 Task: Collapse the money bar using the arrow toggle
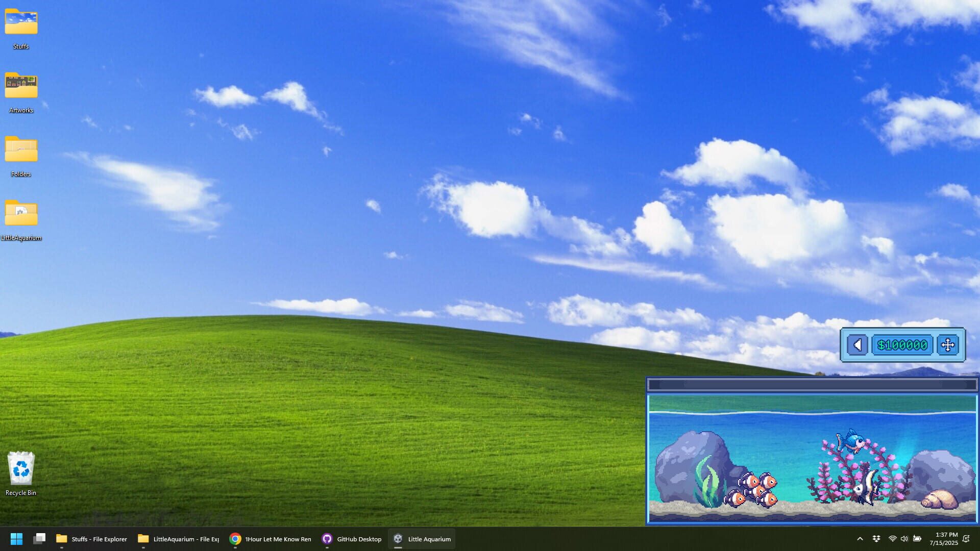click(857, 345)
